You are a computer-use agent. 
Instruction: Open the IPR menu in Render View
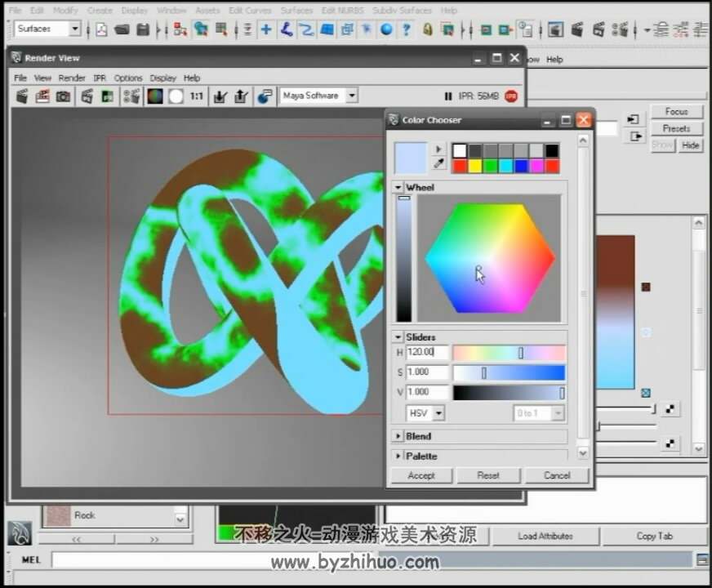pos(100,78)
